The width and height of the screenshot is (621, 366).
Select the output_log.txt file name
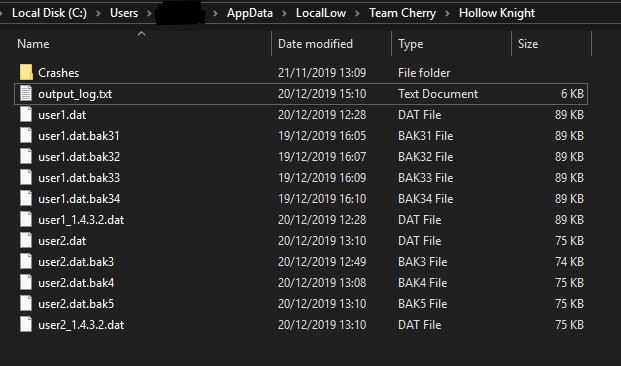coord(75,94)
